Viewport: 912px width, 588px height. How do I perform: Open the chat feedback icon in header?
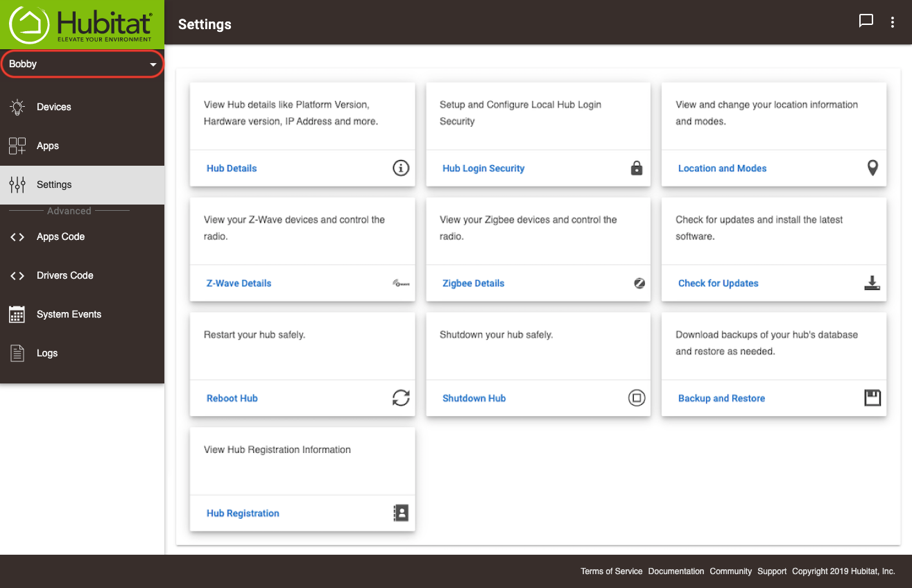866,21
